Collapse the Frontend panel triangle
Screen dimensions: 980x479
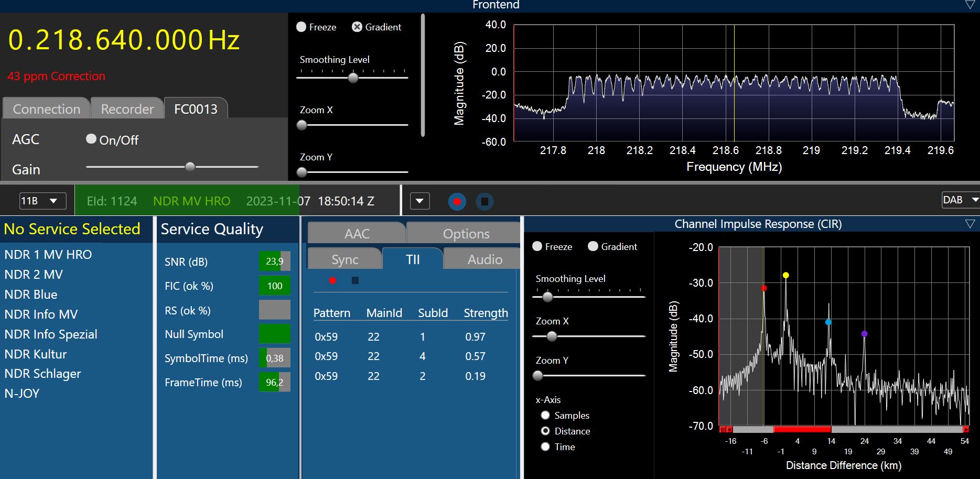[970, 5]
